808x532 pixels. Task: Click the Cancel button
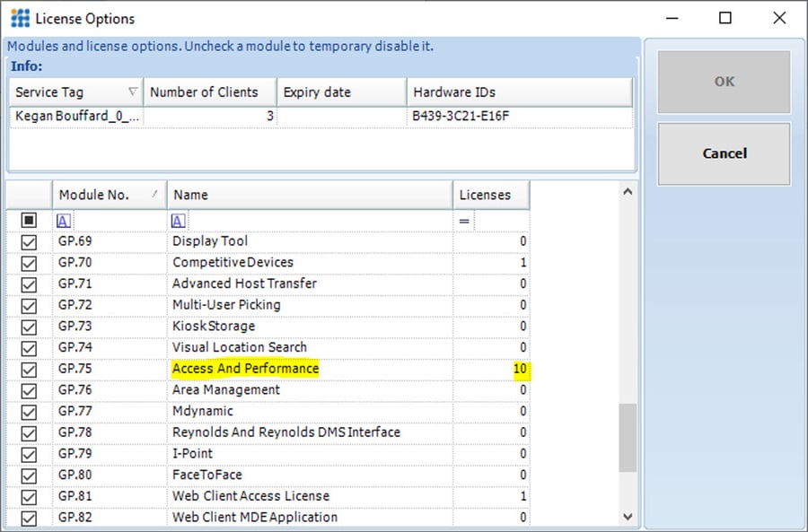click(724, 153)
